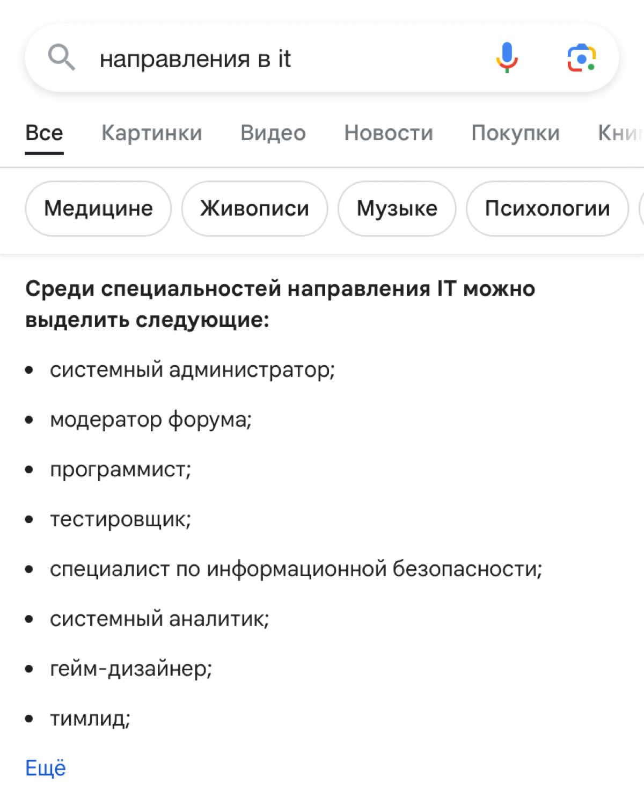Select the Все tab
This screenshot has height=812, width=644.
44,133
